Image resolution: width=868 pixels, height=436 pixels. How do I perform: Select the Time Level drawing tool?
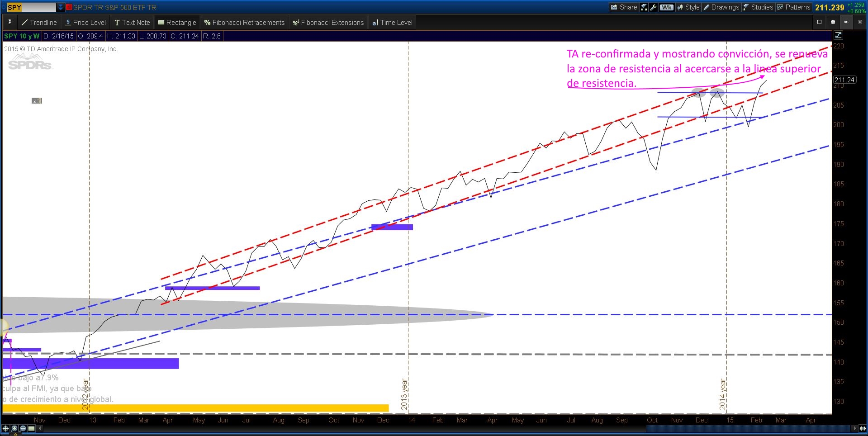(x=392, y=22)
